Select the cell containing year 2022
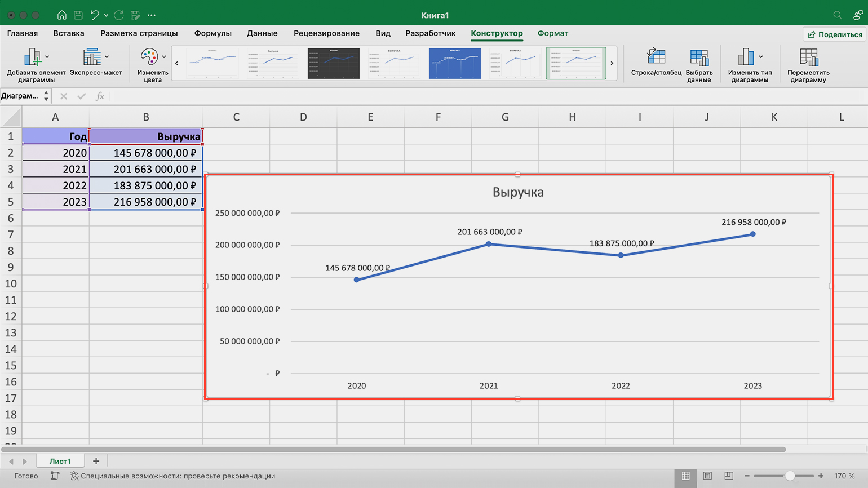 [x=55, y=185]
